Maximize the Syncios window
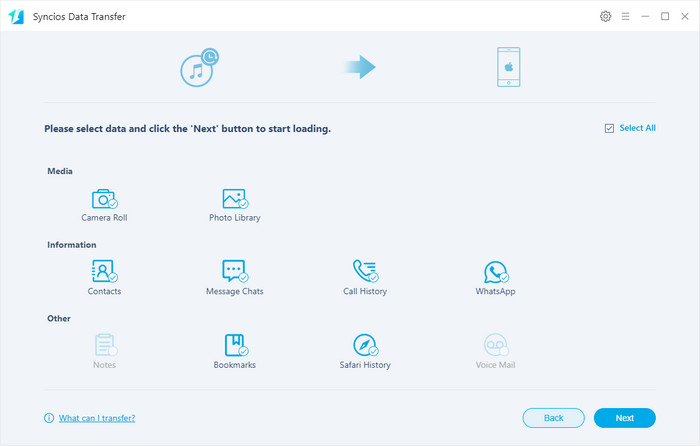Image resolution: width=700 pixels, height=446 pixels. 665,17
